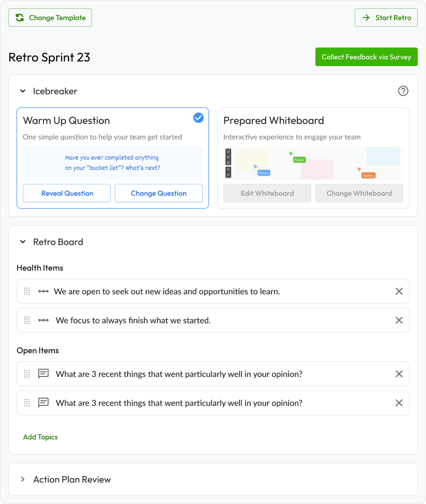Remove the 'open to seek out new ideas' item

[399, 291]
